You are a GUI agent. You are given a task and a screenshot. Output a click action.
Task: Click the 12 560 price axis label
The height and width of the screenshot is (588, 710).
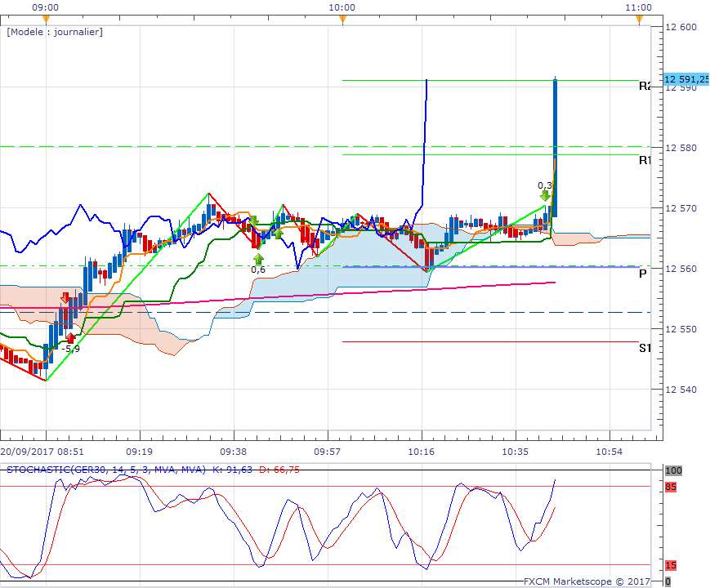(681, 269)
